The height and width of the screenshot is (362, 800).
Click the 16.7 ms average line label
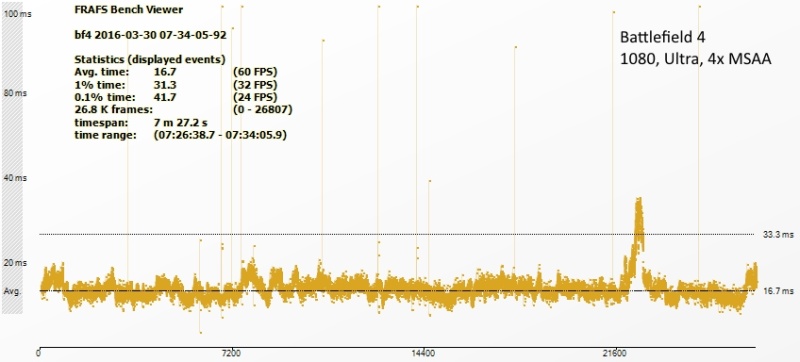tap(779, 291)
